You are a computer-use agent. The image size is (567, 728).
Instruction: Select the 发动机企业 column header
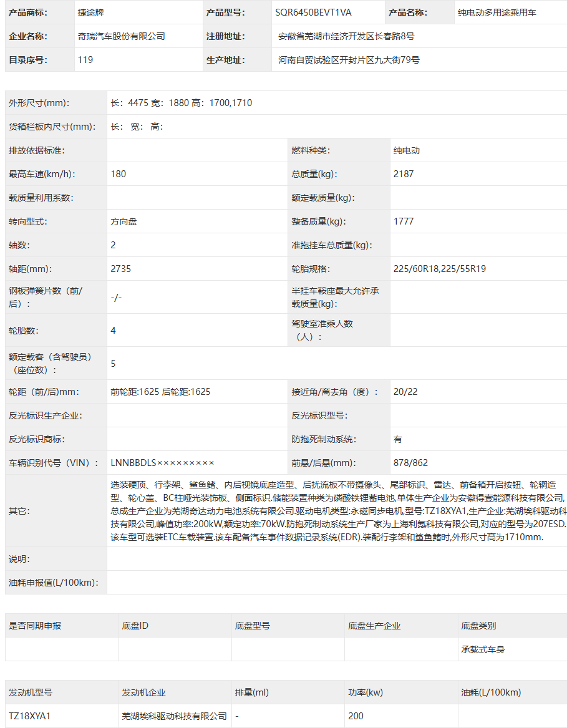[143, 692]
